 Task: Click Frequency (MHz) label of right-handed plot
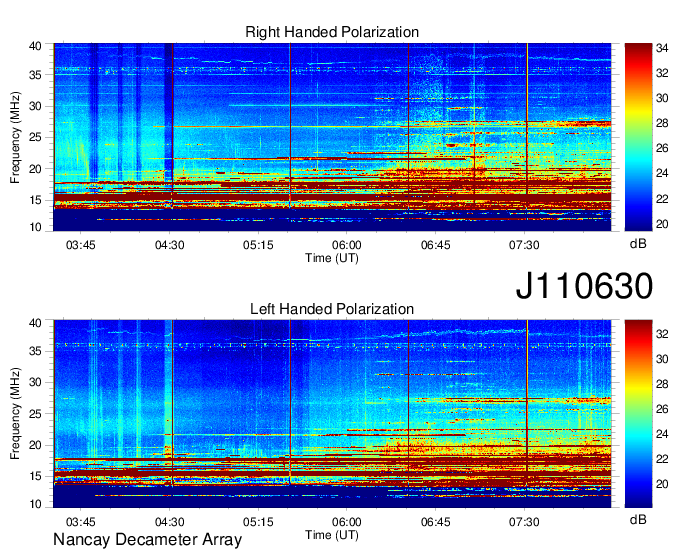15,137
